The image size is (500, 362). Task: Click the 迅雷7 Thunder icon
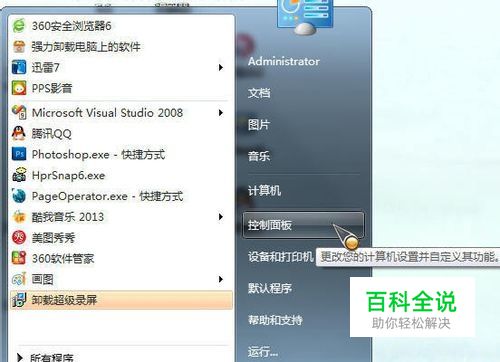pos(19,67)
